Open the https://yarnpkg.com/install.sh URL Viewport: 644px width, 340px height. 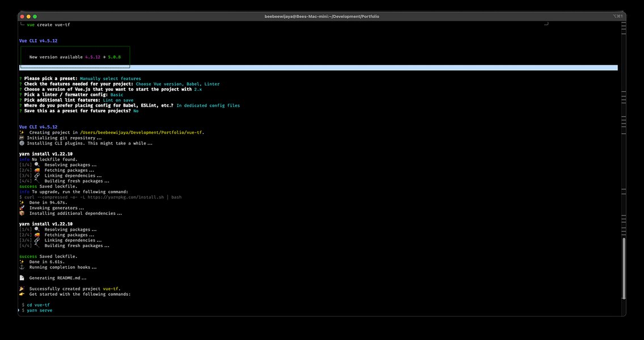point(126,197)
